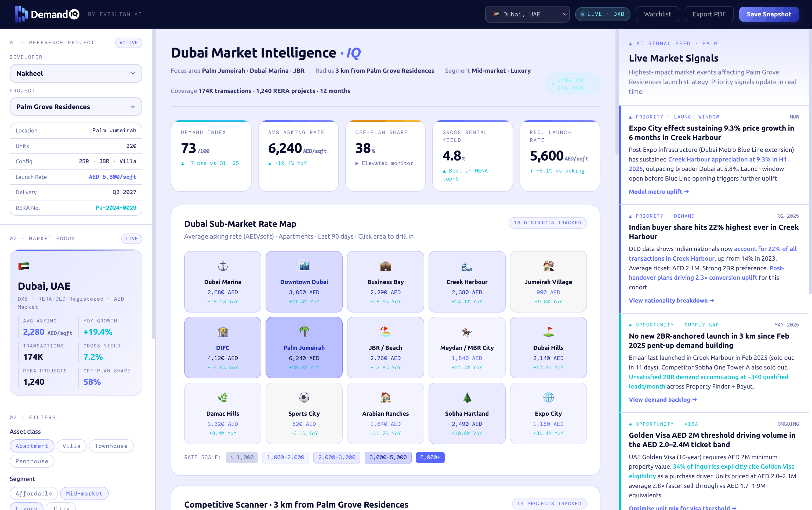
Task: Select the Palm Jumeirah rate map tile
Action: 304,347
